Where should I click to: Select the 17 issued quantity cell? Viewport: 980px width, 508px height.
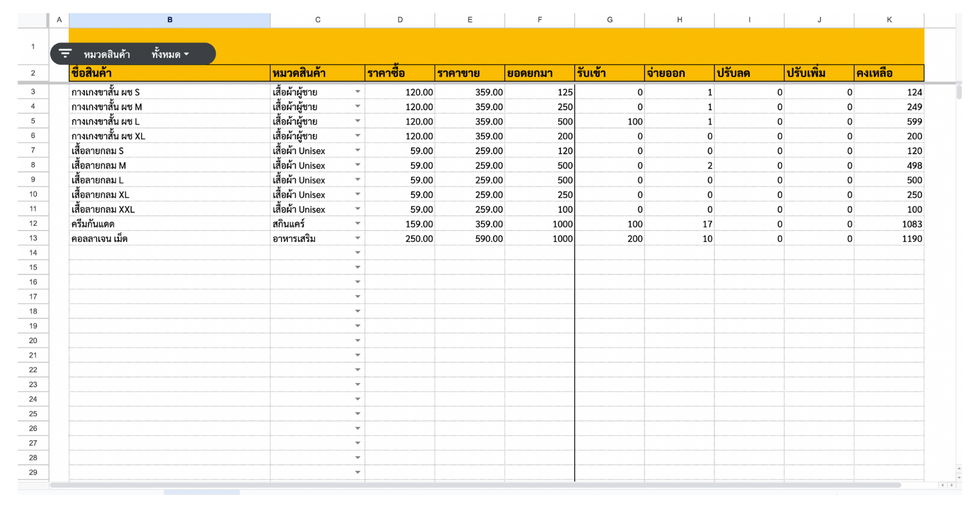click(679, 224)
